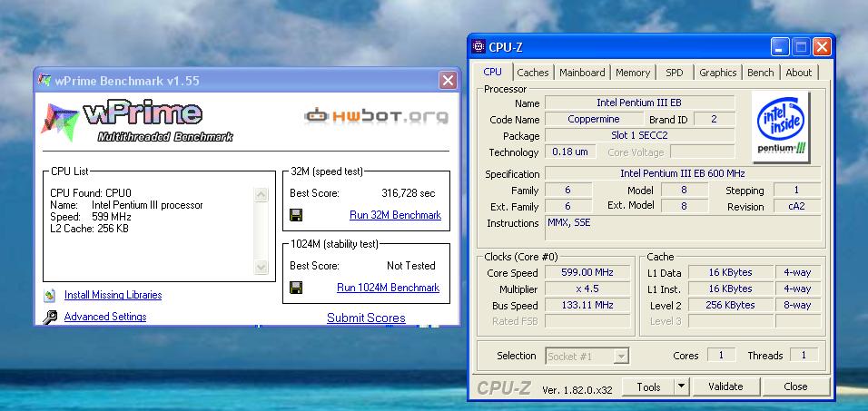Click the 1024M 'Not Tested' score
Viewport: 868px width, 411px height.
click(410, 266)
